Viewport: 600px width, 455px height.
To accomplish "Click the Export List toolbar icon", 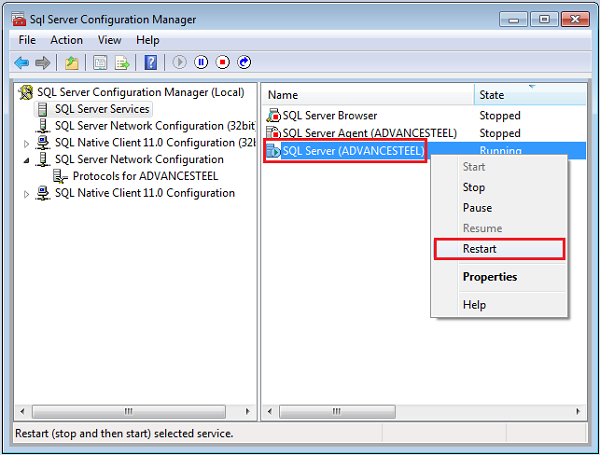I will pos(122,62).
